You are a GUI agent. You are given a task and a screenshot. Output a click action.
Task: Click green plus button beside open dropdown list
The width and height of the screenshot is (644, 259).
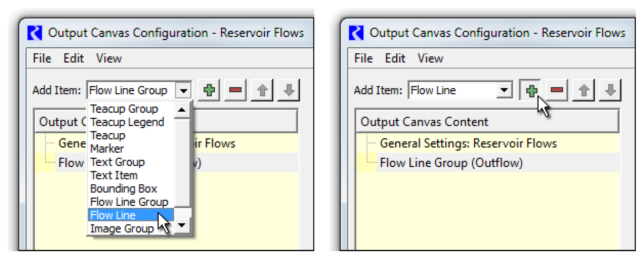209,90
